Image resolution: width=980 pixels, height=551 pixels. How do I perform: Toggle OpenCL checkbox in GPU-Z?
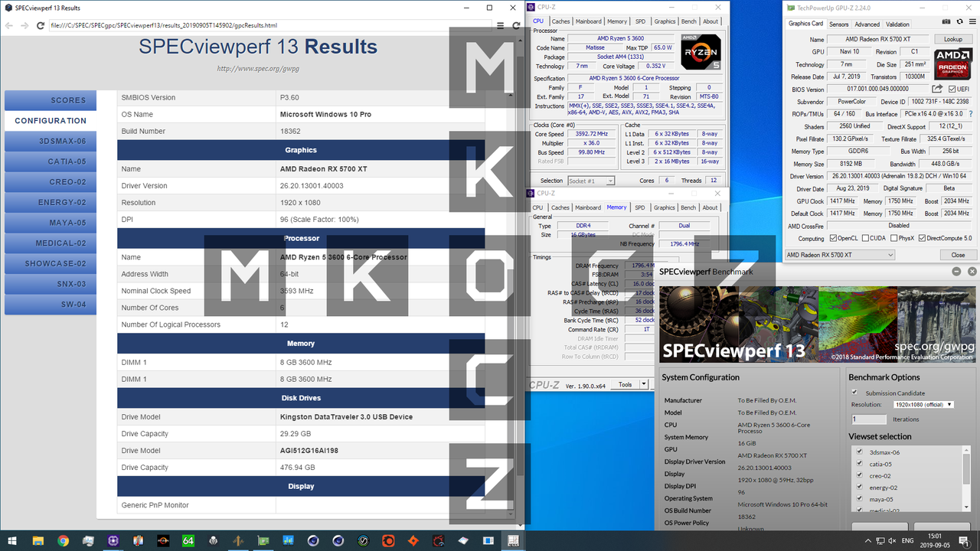[834, 238]
